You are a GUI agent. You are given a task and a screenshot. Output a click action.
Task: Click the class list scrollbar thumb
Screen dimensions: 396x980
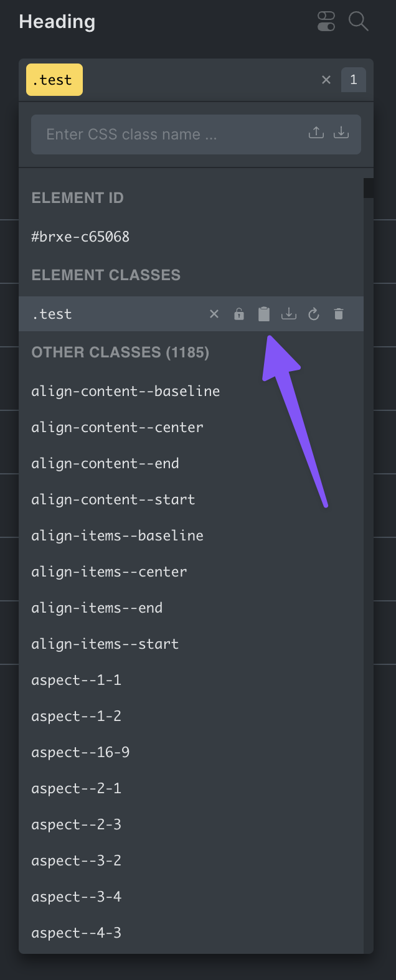click(369, 188)
